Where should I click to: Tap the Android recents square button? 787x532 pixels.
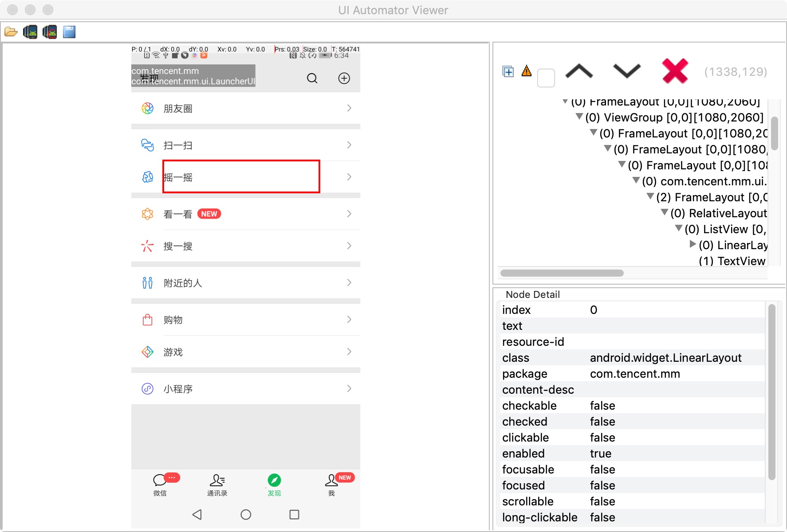click(x=294, y=514)
